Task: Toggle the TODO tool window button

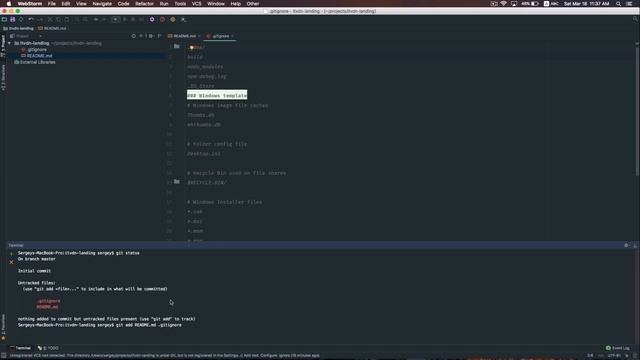Action: (x=48, y=348)
